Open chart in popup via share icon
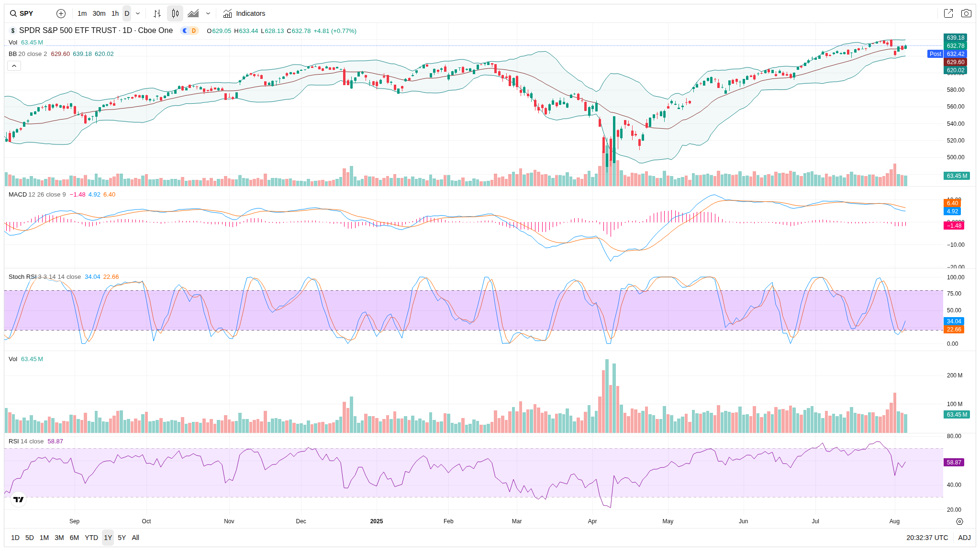Viewport: 980px width, 551px height. [948, 13]
